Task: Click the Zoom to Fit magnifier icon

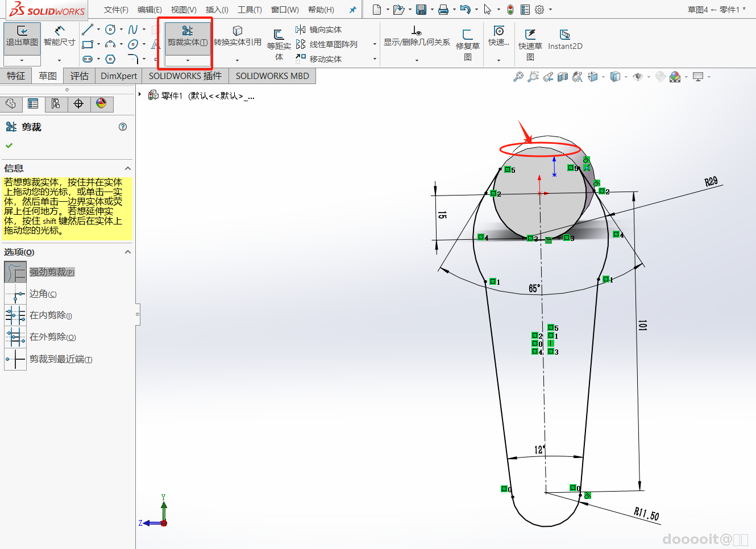Action: (518, 77)
